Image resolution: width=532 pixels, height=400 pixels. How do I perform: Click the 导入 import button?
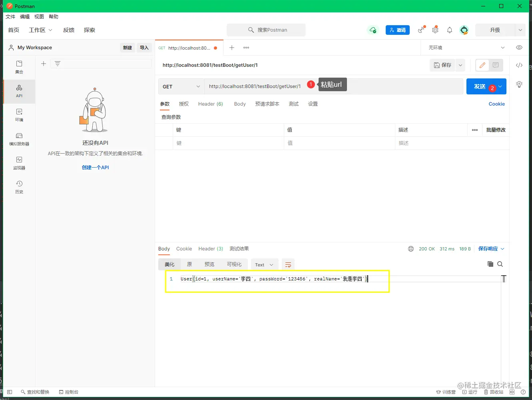144,48
